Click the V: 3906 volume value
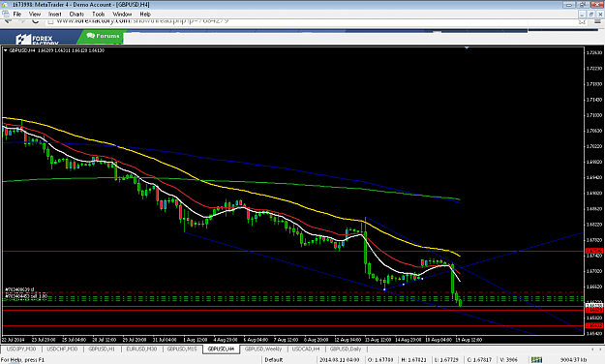The height and width of the screenshot is (364, 605). [509, 360]
